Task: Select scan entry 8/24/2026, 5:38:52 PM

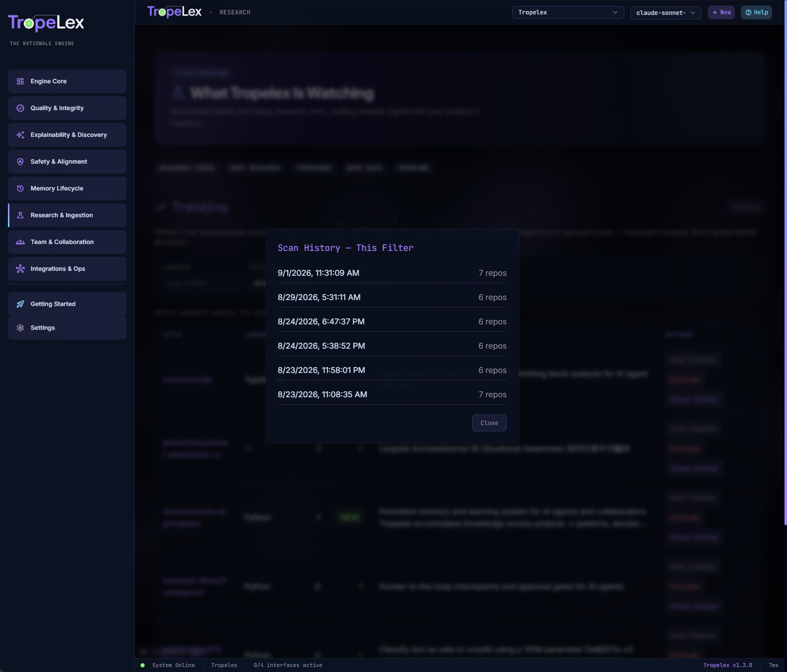Action: [x=392, y=346]
